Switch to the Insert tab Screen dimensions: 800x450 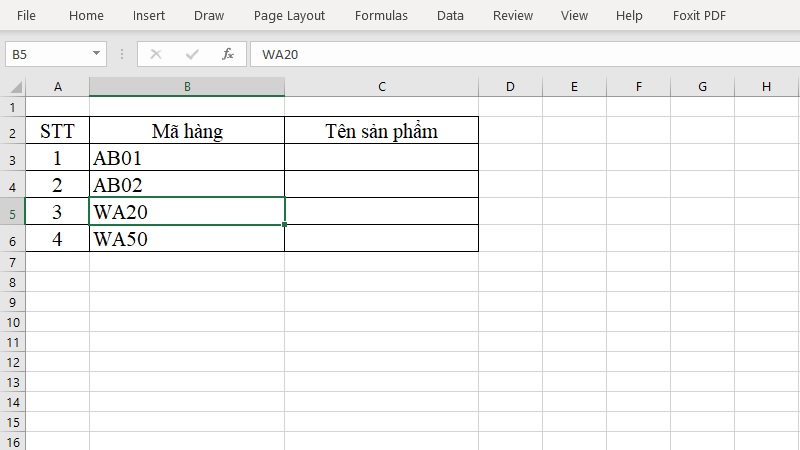[148, 16]
